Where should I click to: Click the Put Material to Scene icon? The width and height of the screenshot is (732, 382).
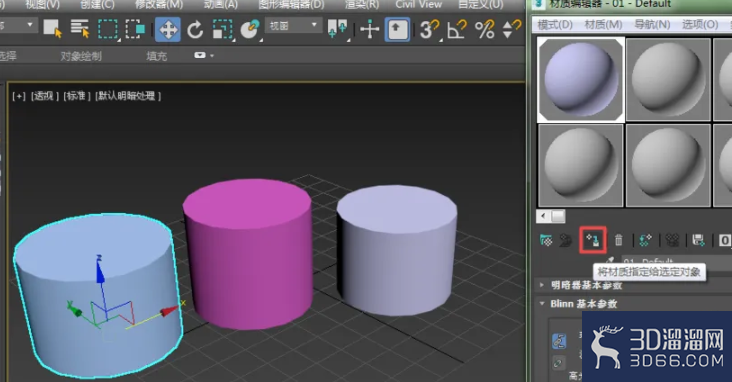[566, 241]
